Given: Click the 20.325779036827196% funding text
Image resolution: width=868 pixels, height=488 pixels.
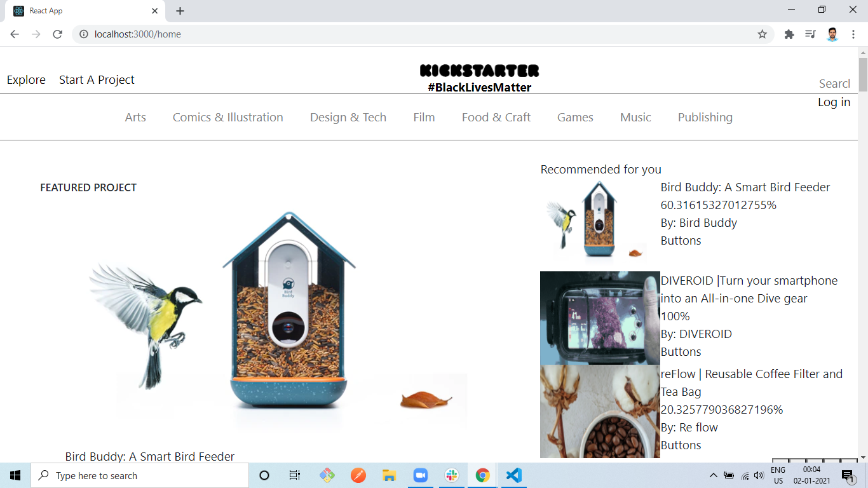Looking at the screenshot, I should (722, 410).
